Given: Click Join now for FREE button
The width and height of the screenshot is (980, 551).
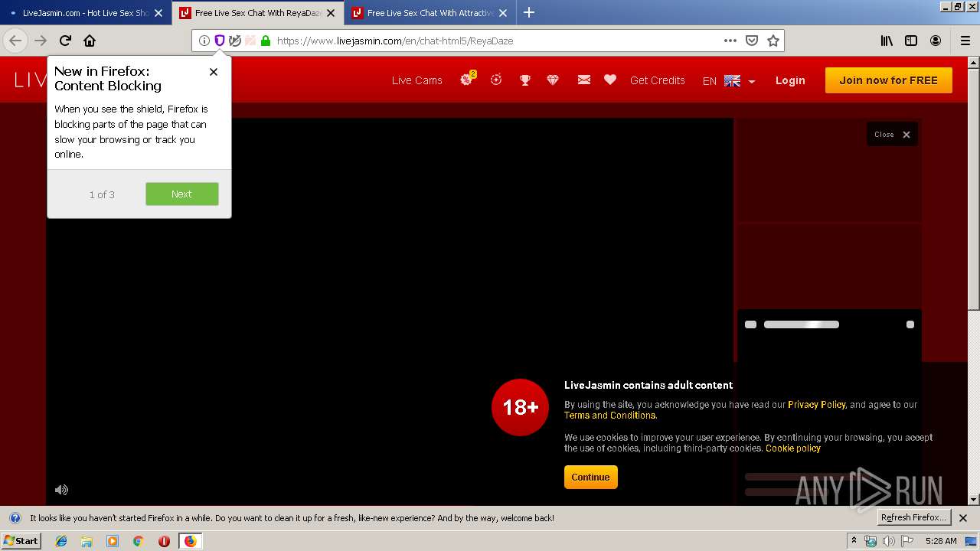Looking at the screenshot, I should (889, 80).
